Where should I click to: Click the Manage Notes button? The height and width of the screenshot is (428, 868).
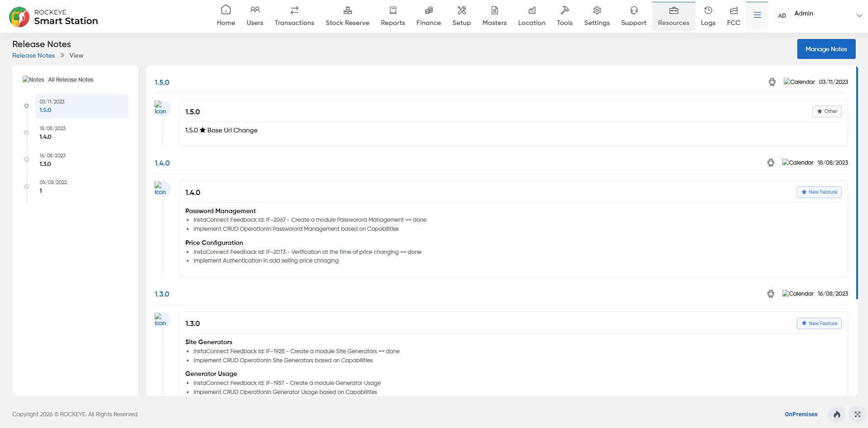826,49
